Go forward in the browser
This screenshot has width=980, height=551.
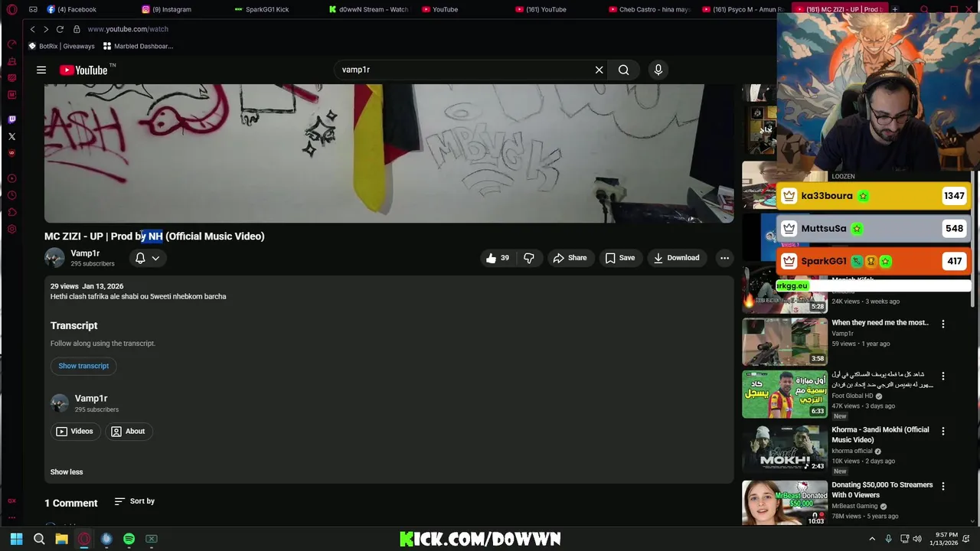[46, 29]
